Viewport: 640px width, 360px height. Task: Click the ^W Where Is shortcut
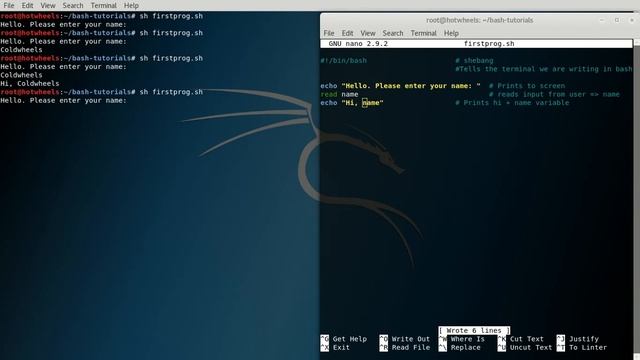point(462,339)
